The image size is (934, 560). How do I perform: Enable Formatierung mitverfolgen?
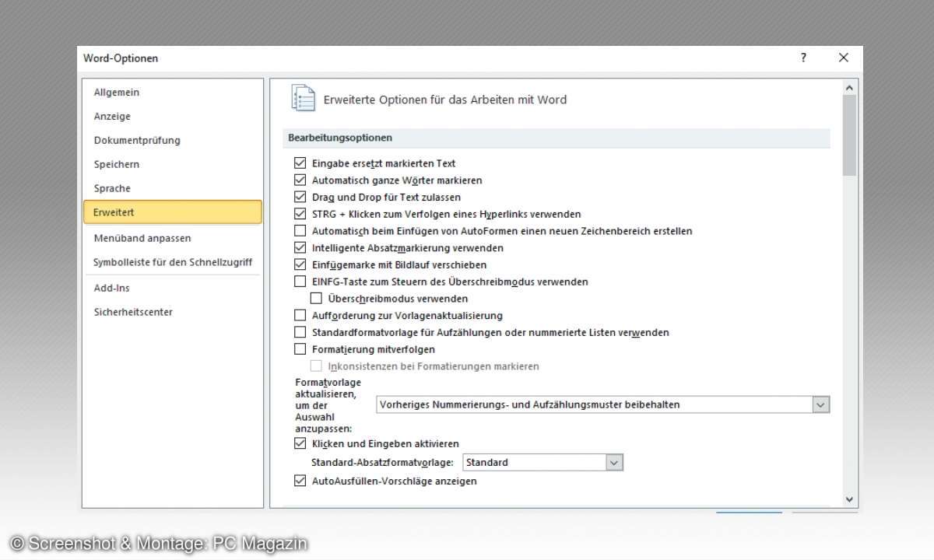300,350
